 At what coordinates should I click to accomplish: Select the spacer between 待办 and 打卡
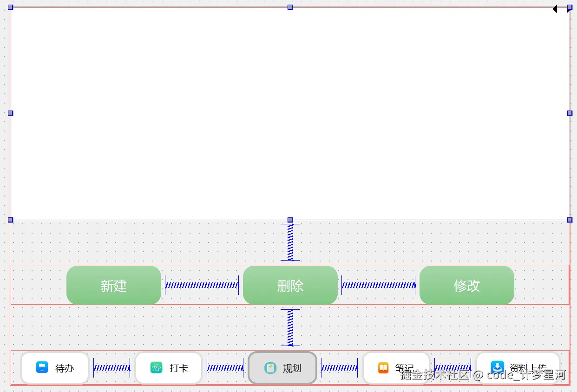[x=112, y=368]
